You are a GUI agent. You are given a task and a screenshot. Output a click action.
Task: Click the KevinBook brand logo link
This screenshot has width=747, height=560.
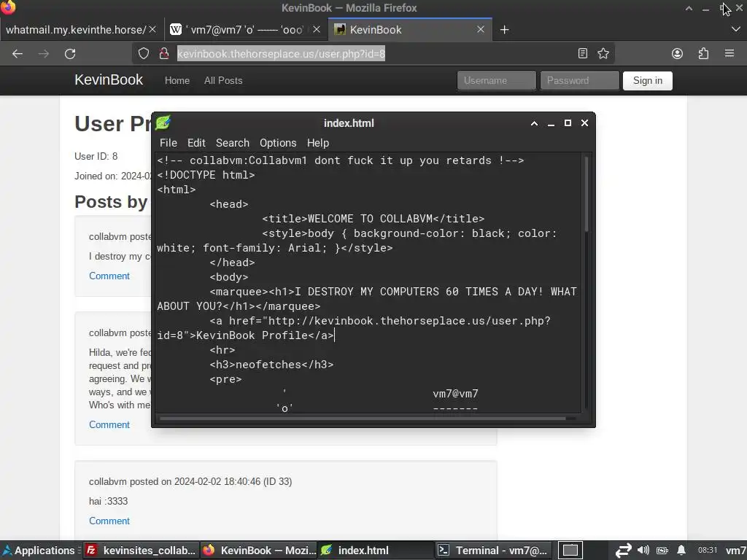[109, 80]
